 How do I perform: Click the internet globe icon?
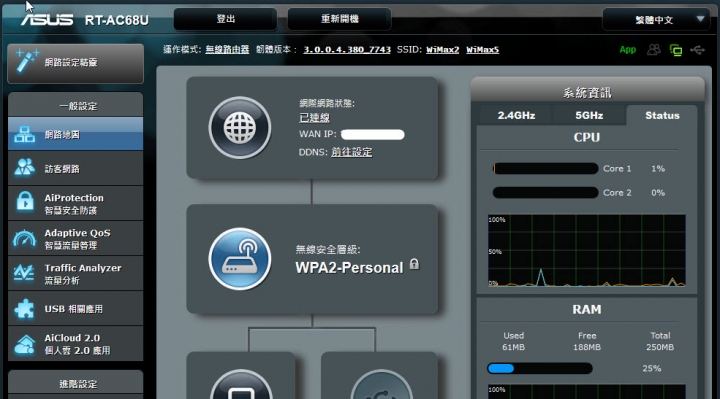pyautogui.click(x=240, y=128)
